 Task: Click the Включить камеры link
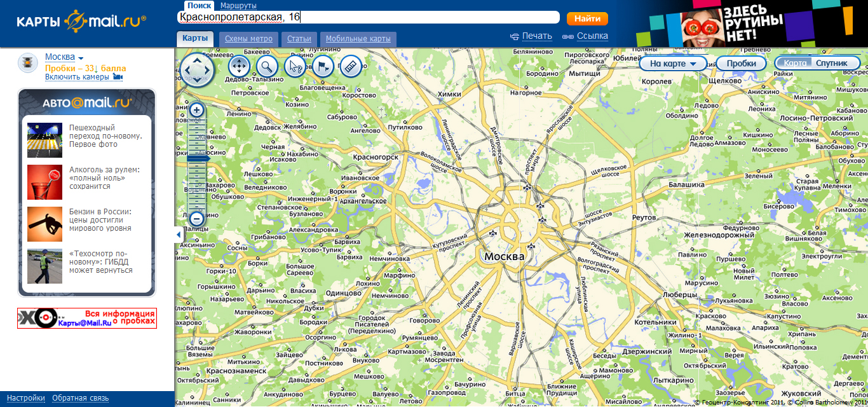point(83,77)
